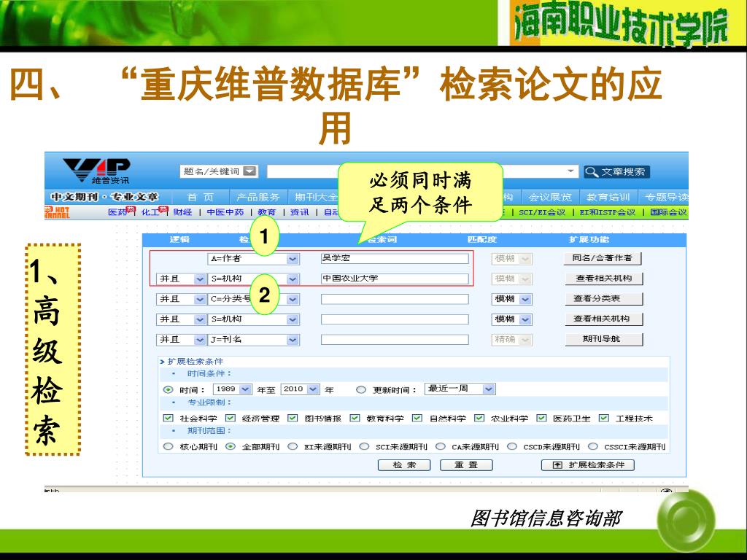The image size is (747, 560).
Task: Go to the 财经 channel link
Action: point(182,212)
